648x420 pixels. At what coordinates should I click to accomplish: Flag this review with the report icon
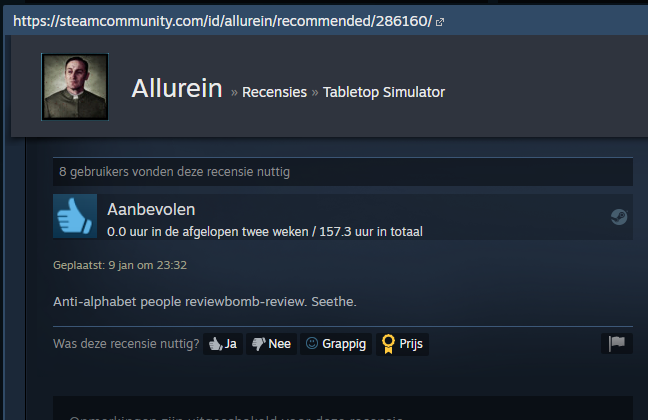617,344
